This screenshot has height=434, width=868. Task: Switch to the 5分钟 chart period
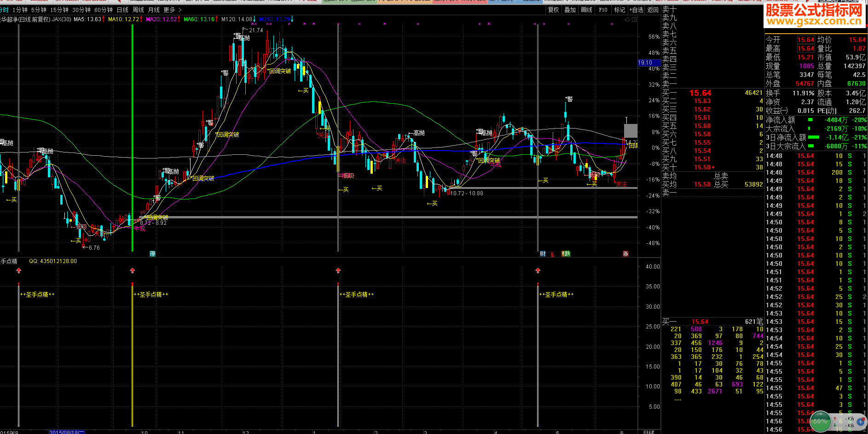39,10
